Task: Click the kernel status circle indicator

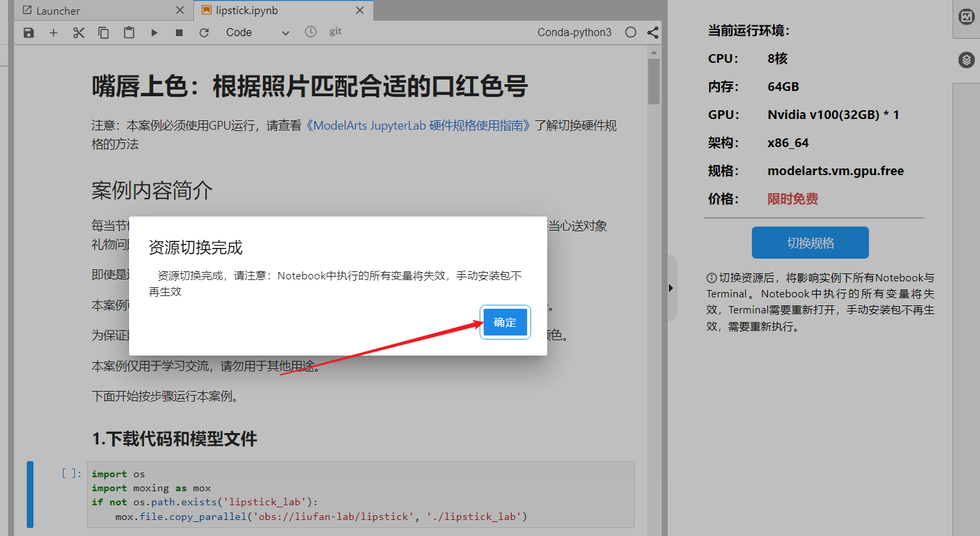Action: tap(630, 33)
